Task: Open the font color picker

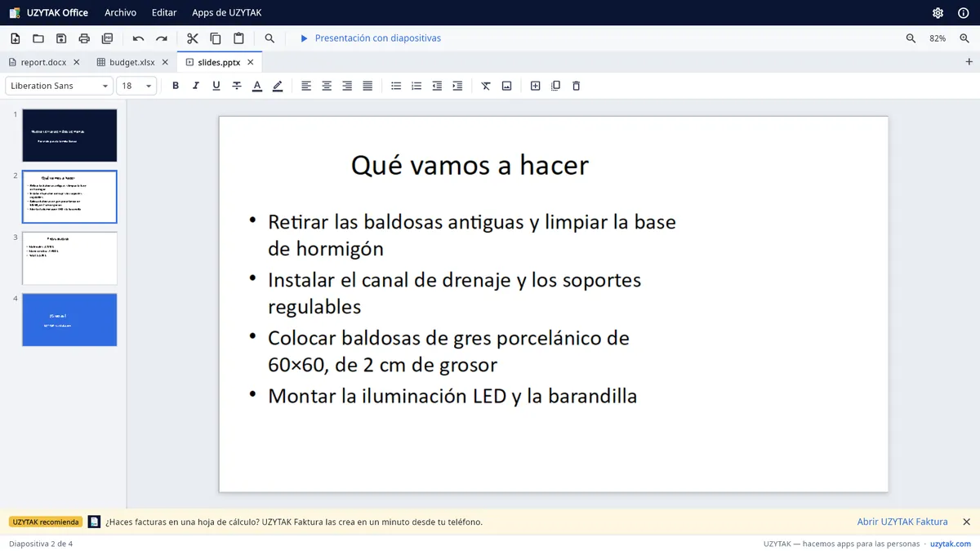Action: click(257, 86)
